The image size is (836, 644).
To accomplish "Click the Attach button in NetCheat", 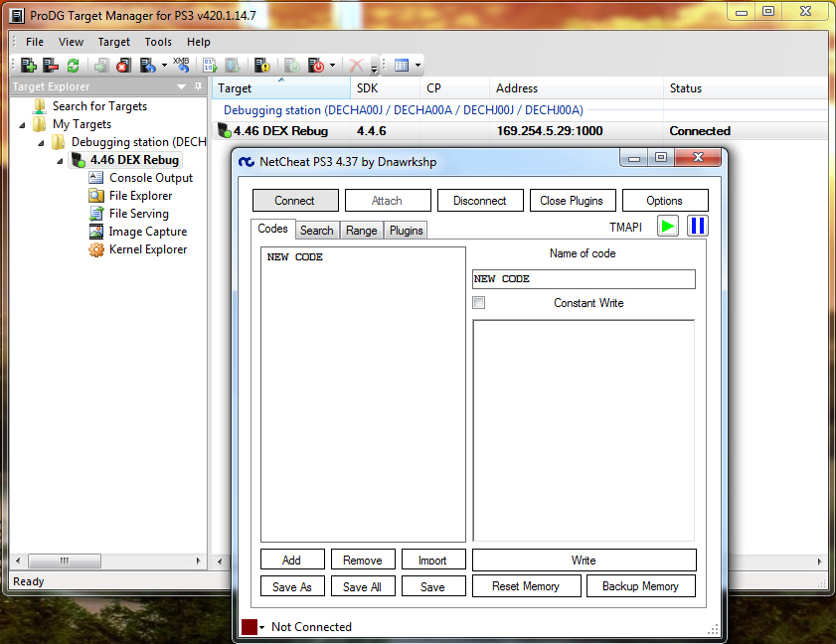I will click(x=388, y=201).
